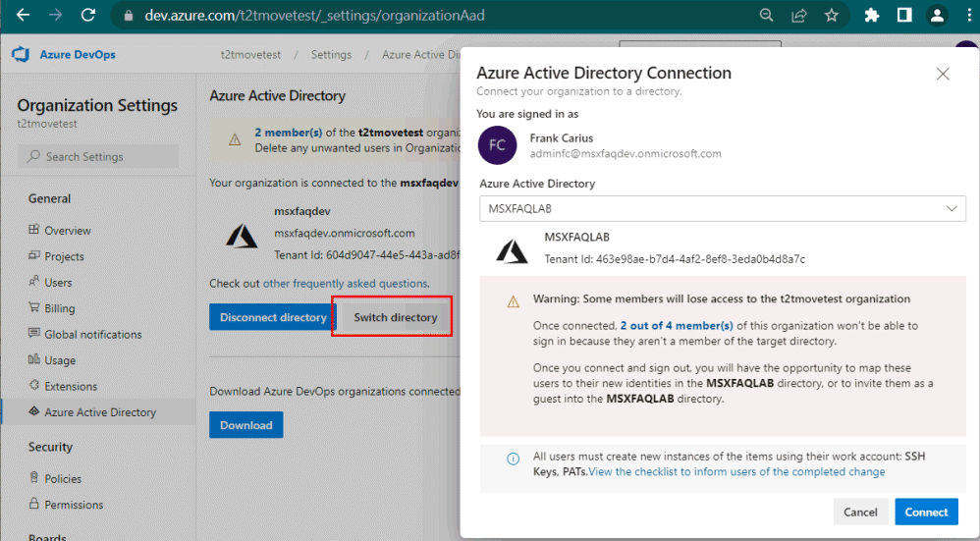Click the MSXFAQLAB Tenant Id text
Viewport: 980px width, 541px height.
(x=675, y=259)
